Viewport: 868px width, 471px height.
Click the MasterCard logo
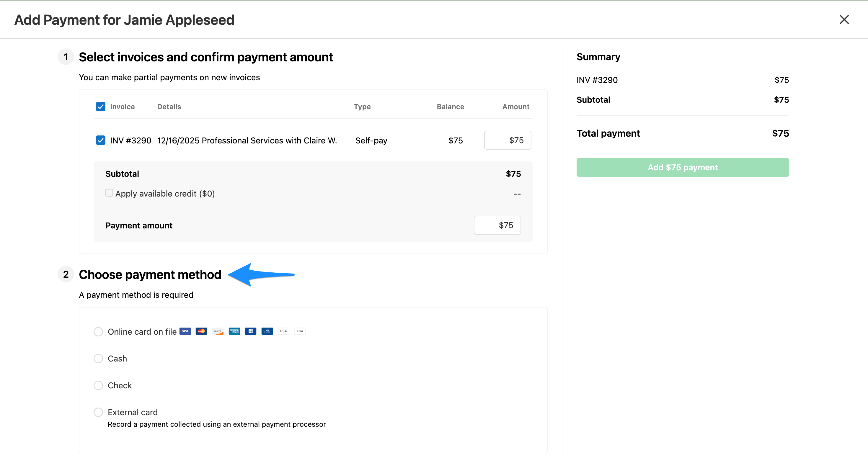[201, 331]
